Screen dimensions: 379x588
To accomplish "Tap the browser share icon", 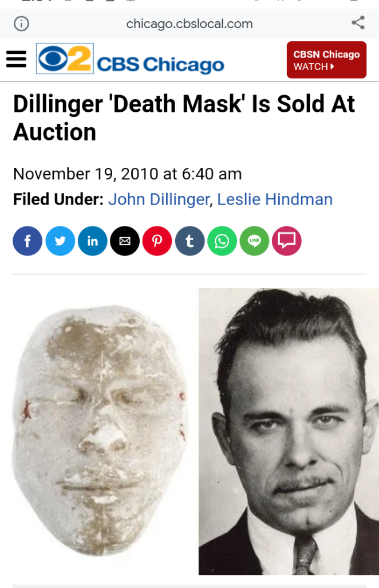I will click(358, 23).
